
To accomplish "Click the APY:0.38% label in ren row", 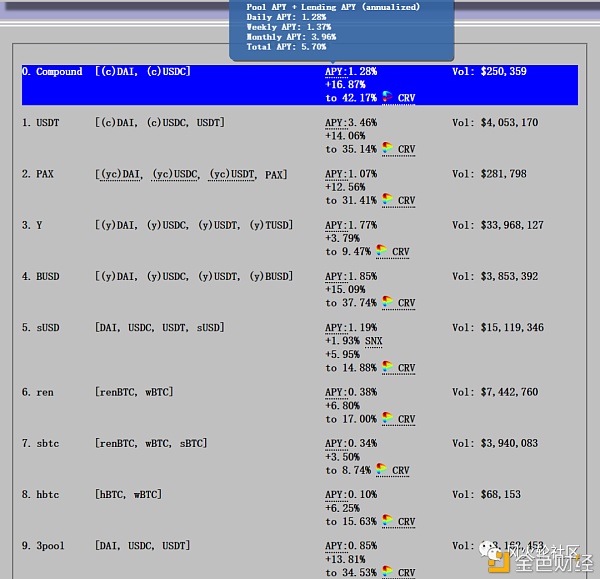I will tap(351, 393).
